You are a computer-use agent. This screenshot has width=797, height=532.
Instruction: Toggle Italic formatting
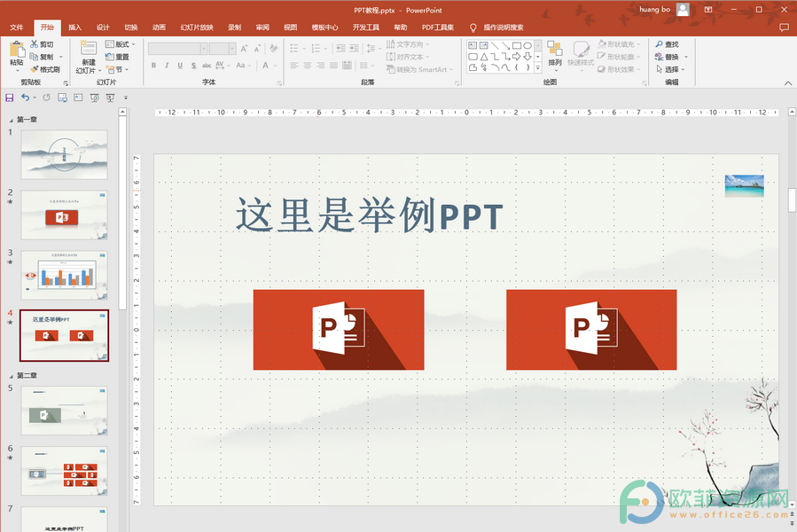coord(167,65)
